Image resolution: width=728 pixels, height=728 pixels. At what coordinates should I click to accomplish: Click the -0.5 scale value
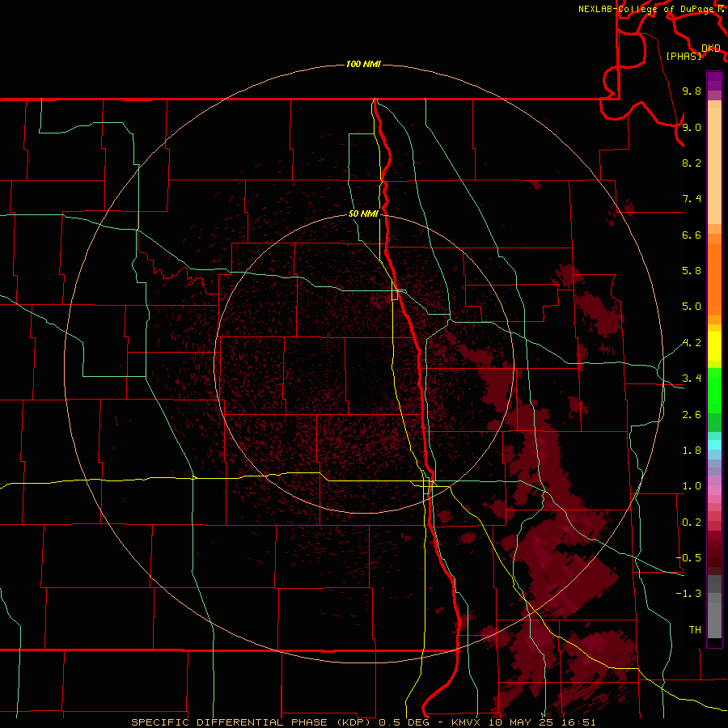(688, 558)
